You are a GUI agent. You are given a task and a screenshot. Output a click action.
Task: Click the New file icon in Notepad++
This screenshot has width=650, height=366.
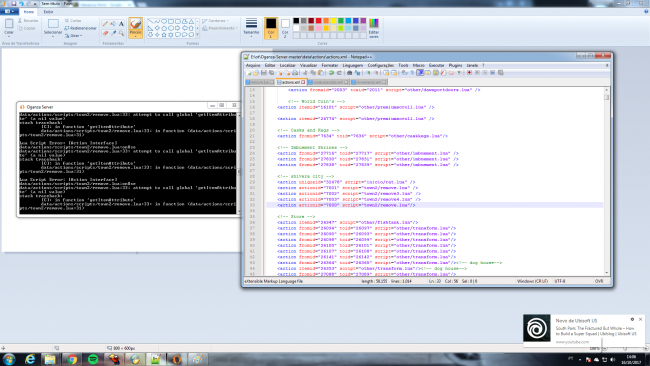[248, 73]
